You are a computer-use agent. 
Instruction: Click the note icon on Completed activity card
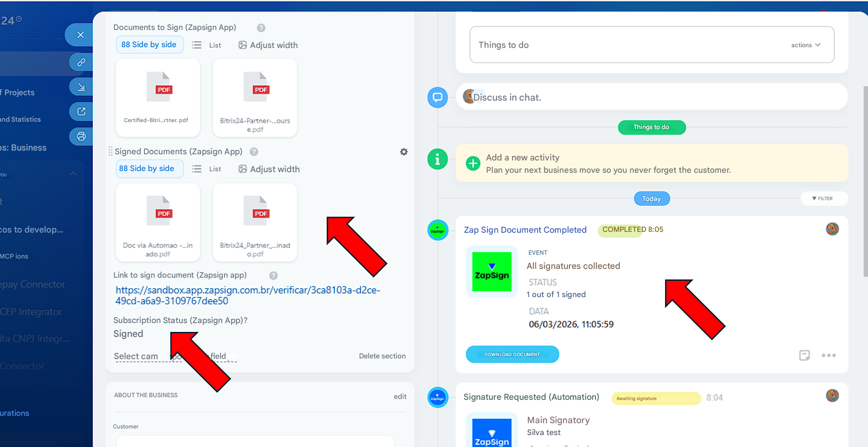pyautogui.click(x=804, y=355)
